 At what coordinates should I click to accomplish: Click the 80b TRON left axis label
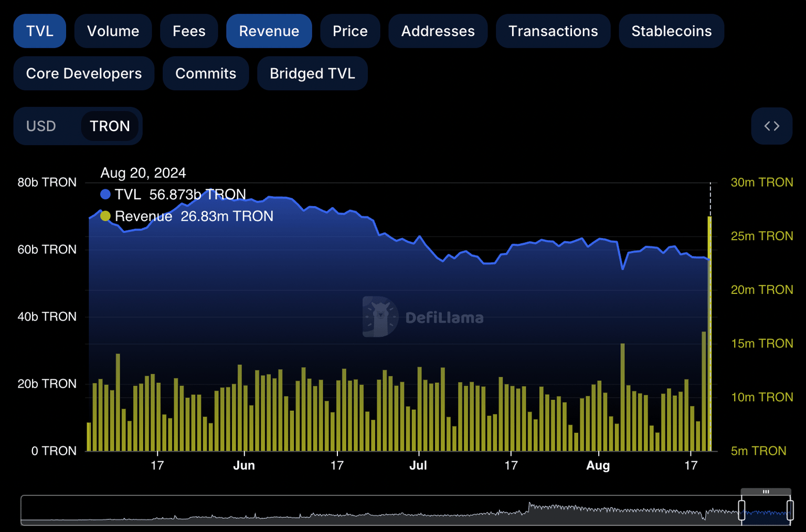click(47, 182)
